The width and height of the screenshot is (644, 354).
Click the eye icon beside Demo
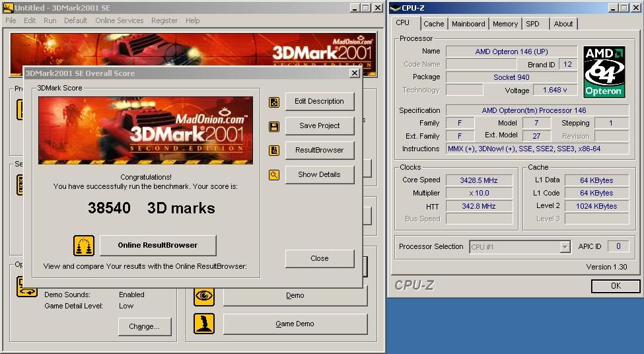pos(204,296)
